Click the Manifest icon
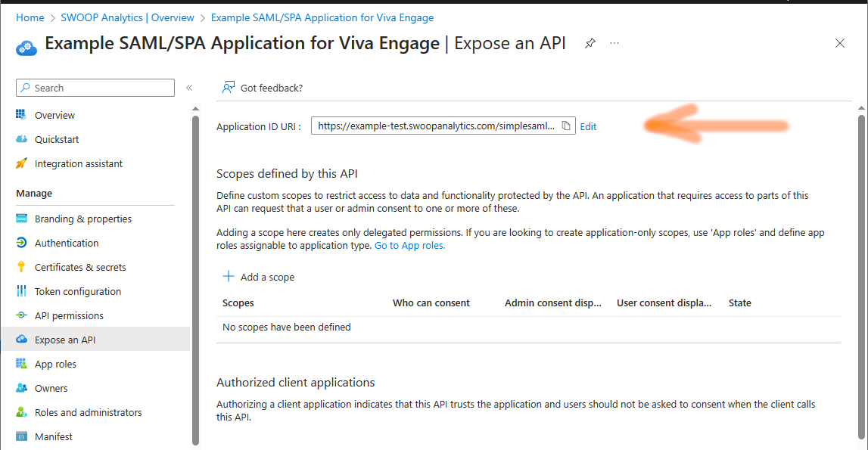 tap(21, 436)
